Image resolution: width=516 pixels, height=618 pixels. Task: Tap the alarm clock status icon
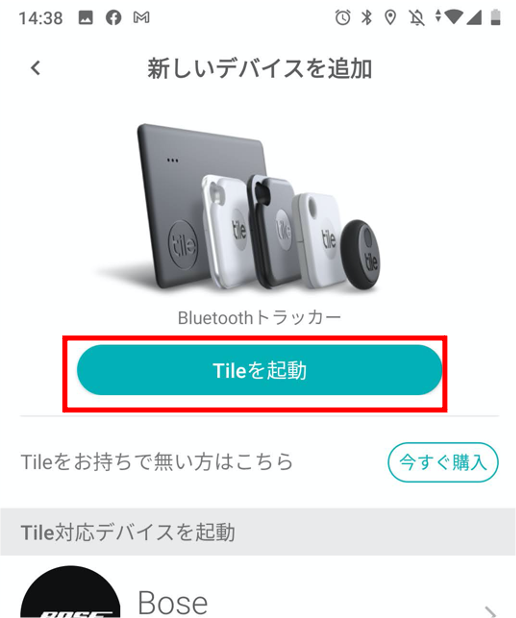click(342, 17)
